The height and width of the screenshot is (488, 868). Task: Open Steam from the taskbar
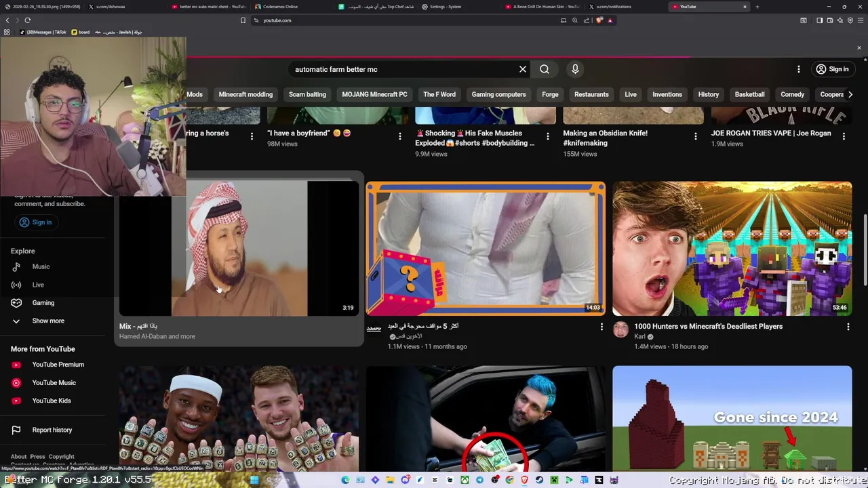pos(539,480)
